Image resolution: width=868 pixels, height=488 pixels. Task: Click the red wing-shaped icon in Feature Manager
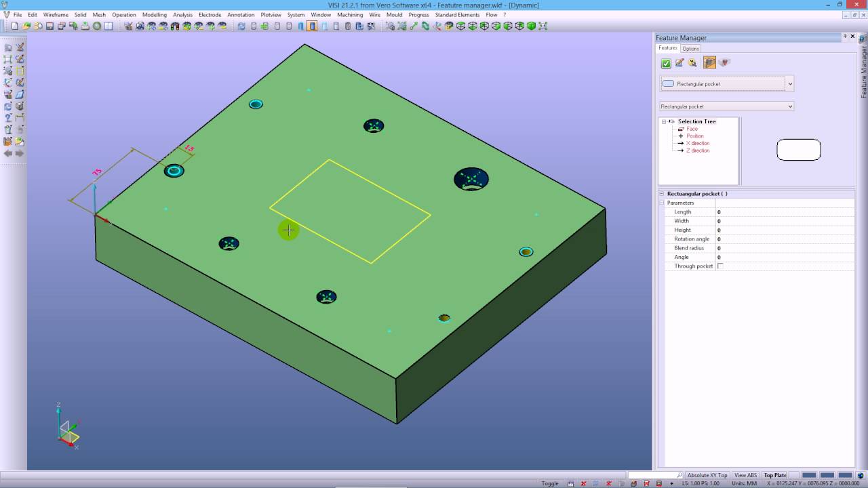coord(724,63)
